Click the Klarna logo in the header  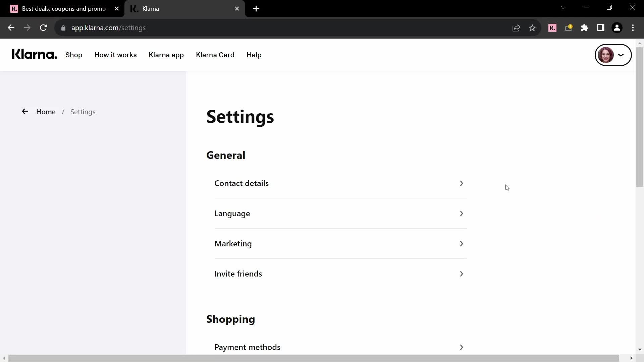tap(35, 55)
